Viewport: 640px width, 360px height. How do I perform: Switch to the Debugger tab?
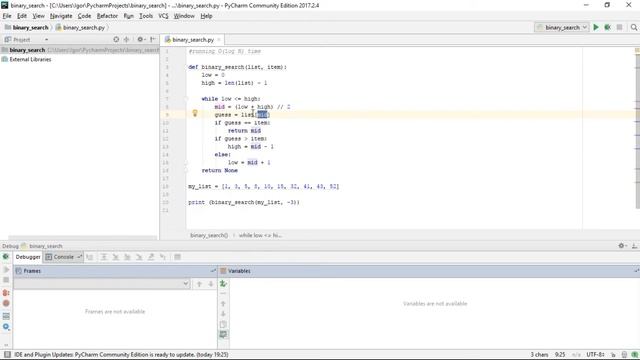pyautogui.click(x=28, y=257)
